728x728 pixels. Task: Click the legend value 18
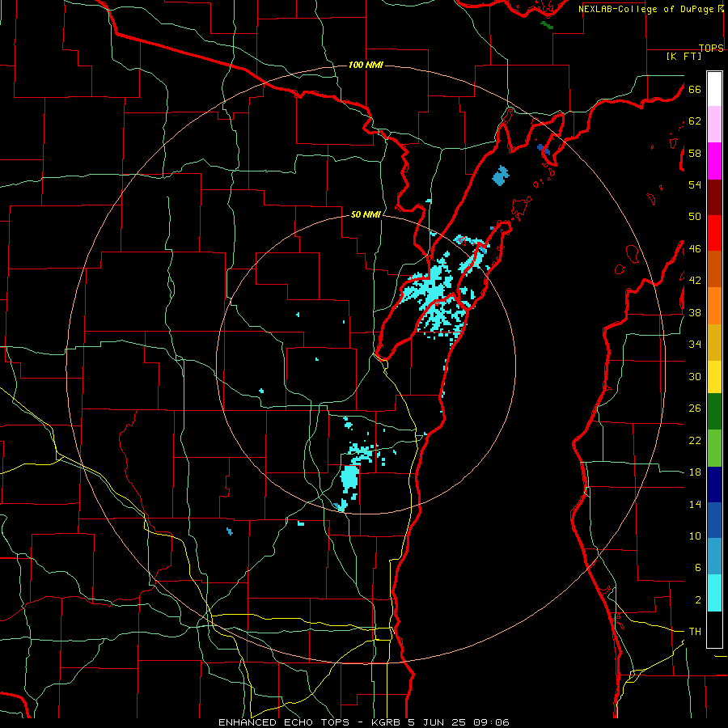(x=695, y=472)
